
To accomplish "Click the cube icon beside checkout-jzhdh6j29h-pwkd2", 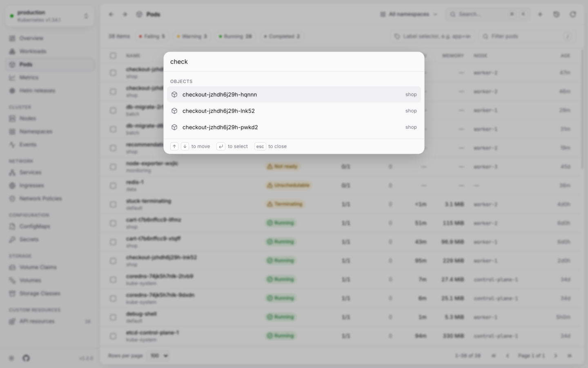I will [174, 127].
